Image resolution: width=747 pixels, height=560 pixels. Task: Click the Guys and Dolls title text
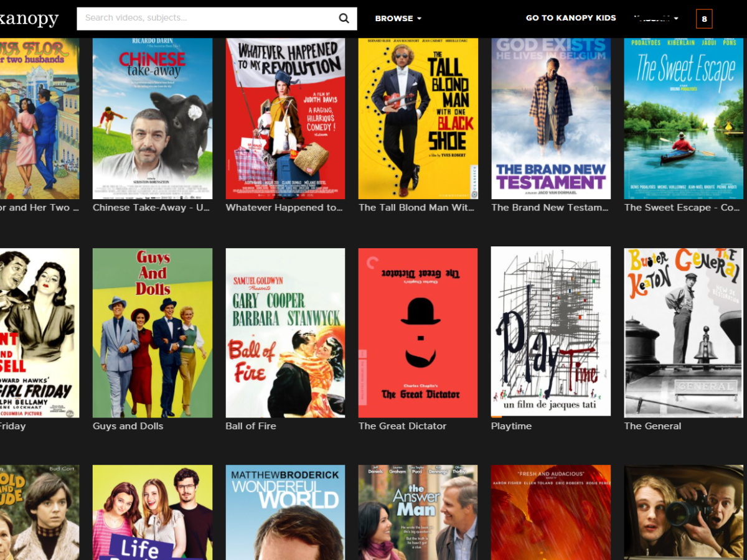point(128,426)
